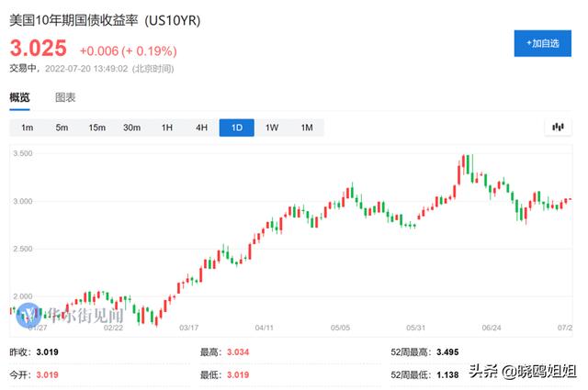Switch chart to 1W weekly interval
The image size is (588, 390).
pos(272,128)
